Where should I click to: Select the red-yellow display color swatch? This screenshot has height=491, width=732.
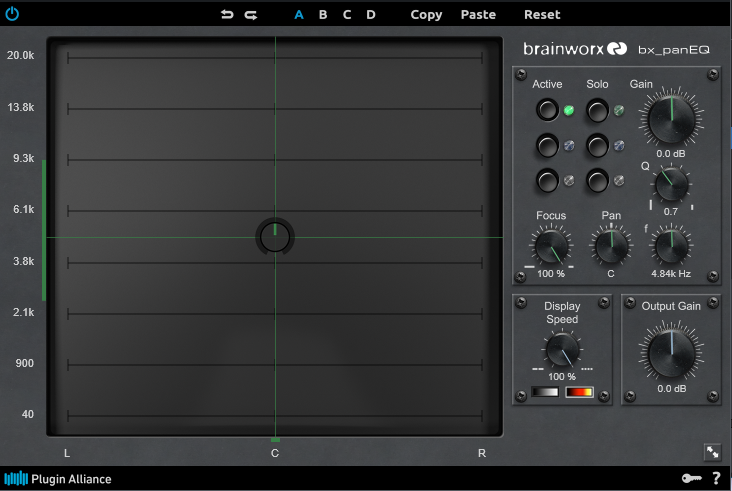click(579, 392)
